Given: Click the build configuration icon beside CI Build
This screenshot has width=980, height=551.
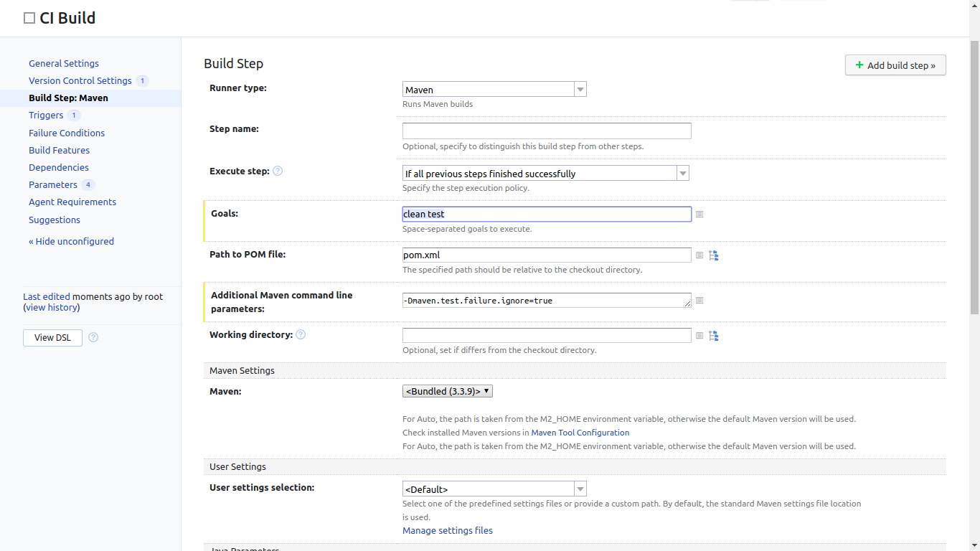Looking at the screenshot, I should click(29, 19).
